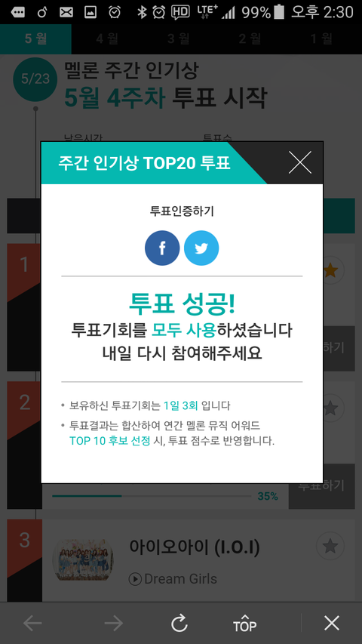This screenshot has height=644, width=362.
Task: Close the browser with bottom X icon
Action: point(332,623)
